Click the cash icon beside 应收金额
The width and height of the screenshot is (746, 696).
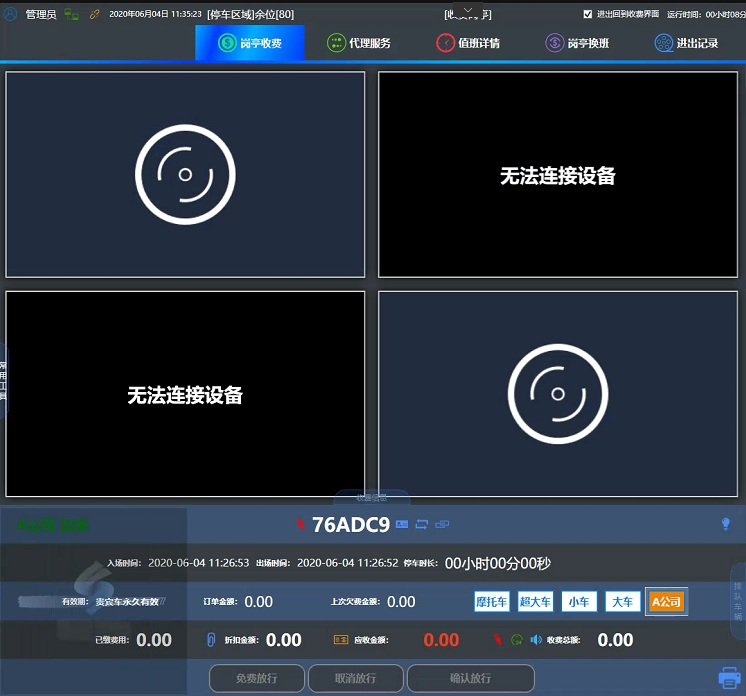[341, 640]
